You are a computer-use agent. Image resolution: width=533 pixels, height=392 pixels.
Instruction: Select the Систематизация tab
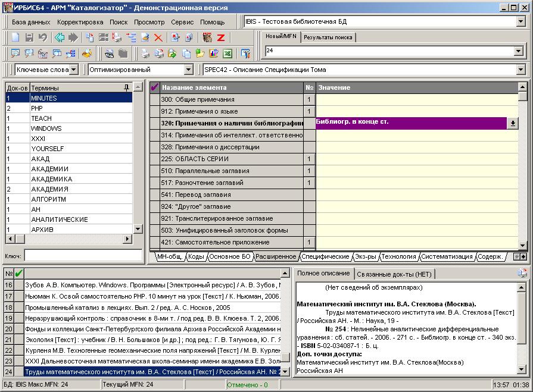pyautogui.click(x=447, y=256)
